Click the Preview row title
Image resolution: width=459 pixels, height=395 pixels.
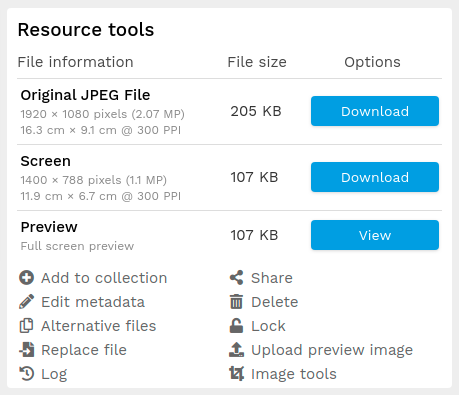[49, 227]
